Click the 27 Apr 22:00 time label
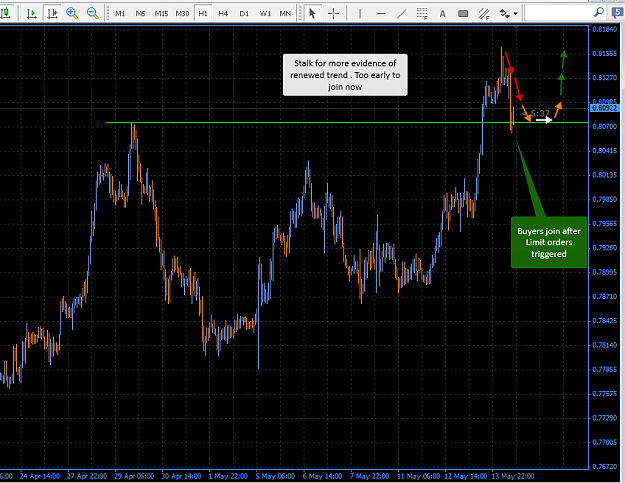Image resolution: width=625 pixels, height=483 pixels. [x=87, y=476]
